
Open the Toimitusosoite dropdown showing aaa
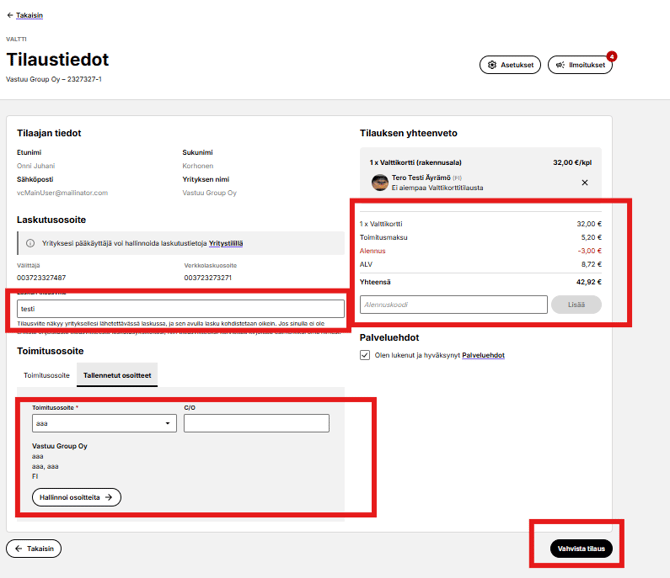[104, 423]
